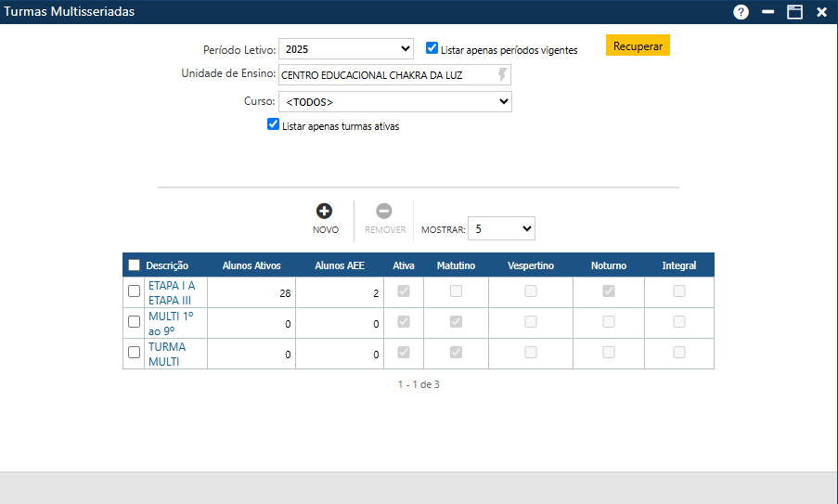Minimize the Turmas Multisseriadas window
This screenshot has height=504, width=838.
pos(767,12)
